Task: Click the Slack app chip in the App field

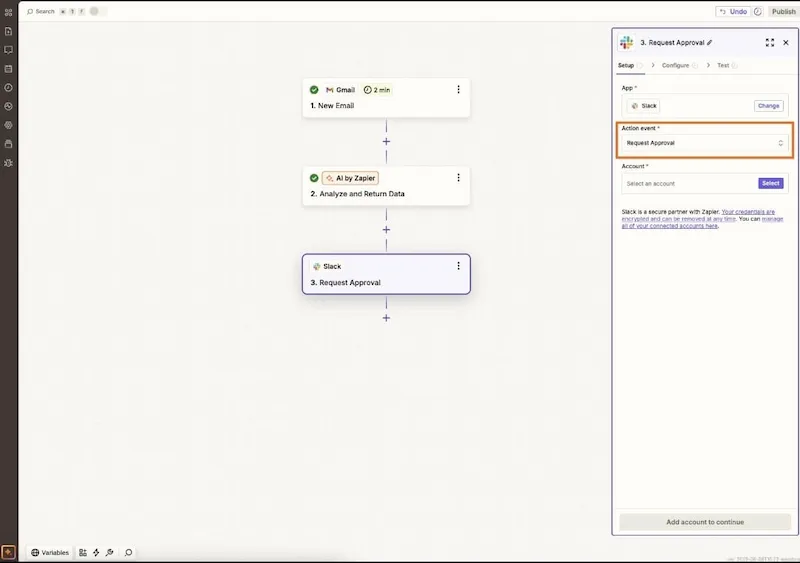Action: (644, 106)
